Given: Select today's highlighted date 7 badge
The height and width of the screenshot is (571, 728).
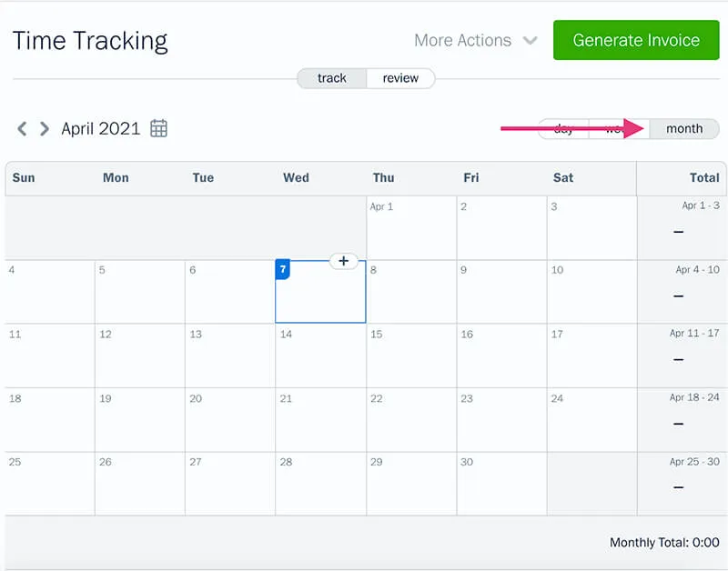Looking at the screenshot, I should (283, 270).
